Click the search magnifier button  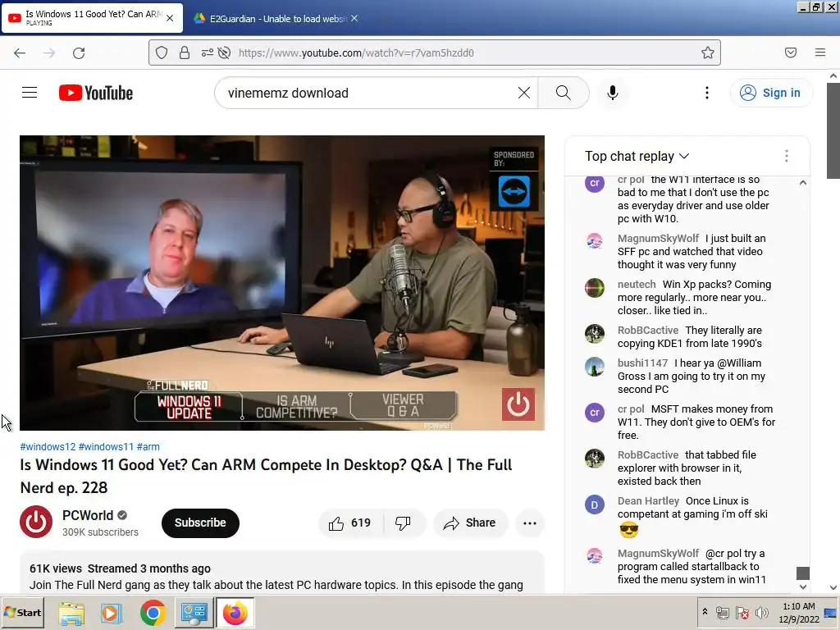coord(563,93)
